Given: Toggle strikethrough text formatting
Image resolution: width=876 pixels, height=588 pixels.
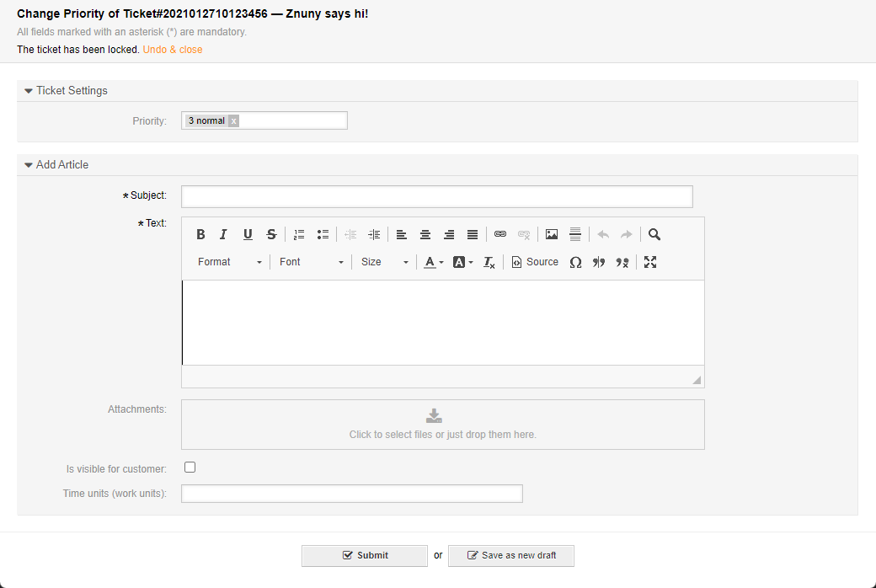Looking at the screenshot, I should (x=271, y=234).
